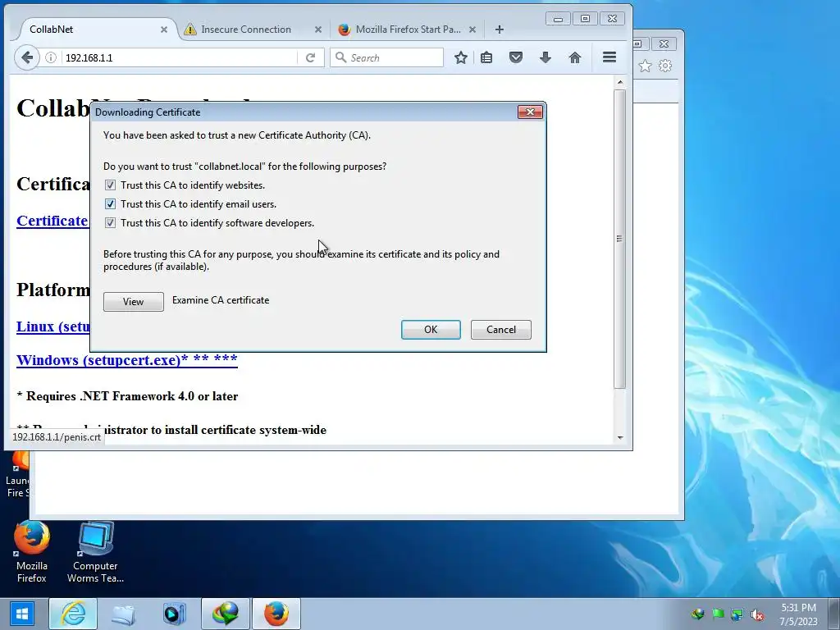Screen dimensions: 840x630
Task: Click the page scrollbar up arrow
Action: point(620,82)
